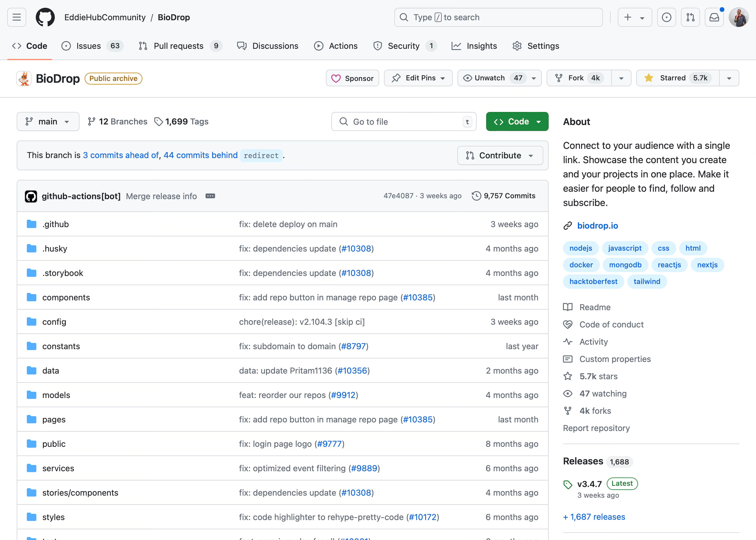
Task: Click the plus create-new icon
Action: pos(628,17)
